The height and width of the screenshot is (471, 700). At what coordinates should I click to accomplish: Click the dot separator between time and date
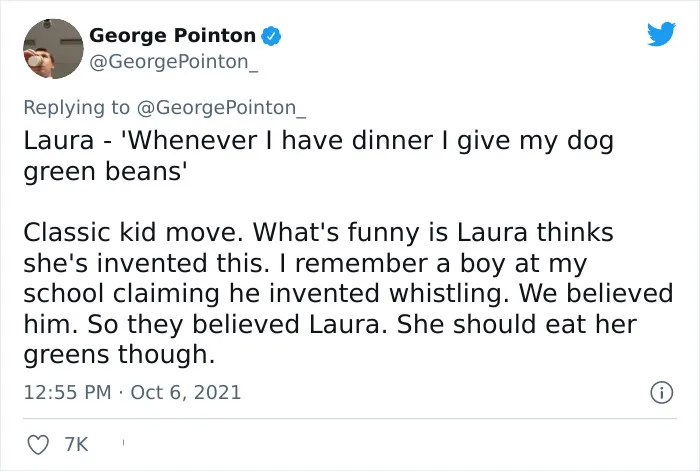pyautogui.click(x=121, y=393)
